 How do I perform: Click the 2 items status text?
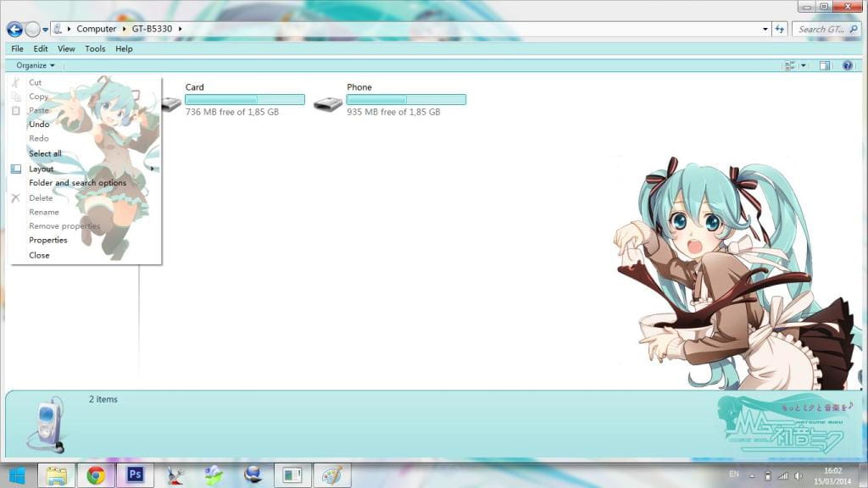(103, 399)
